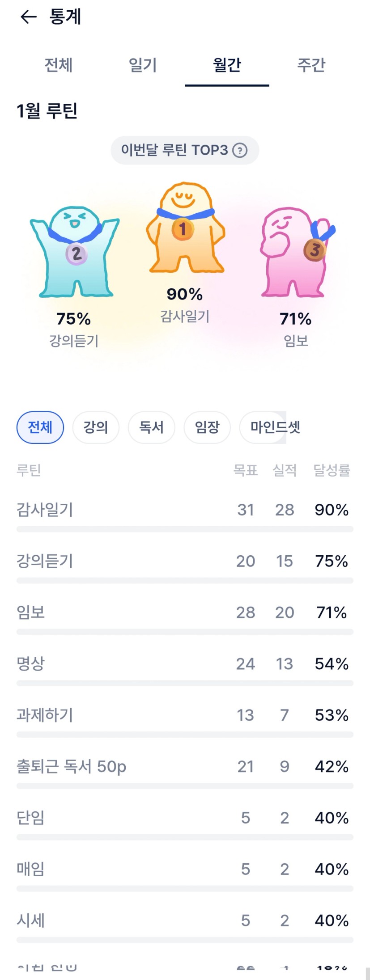Click the 달성률 column header
The image size is (370, 980).
(332, 470)
